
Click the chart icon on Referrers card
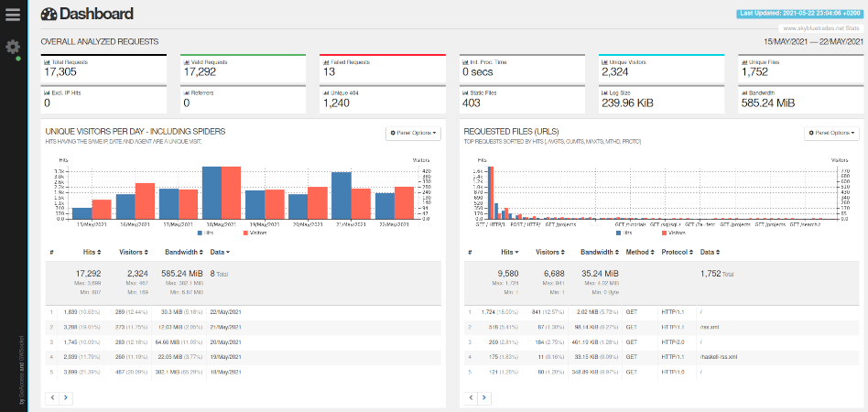click(x=186, y=93)
